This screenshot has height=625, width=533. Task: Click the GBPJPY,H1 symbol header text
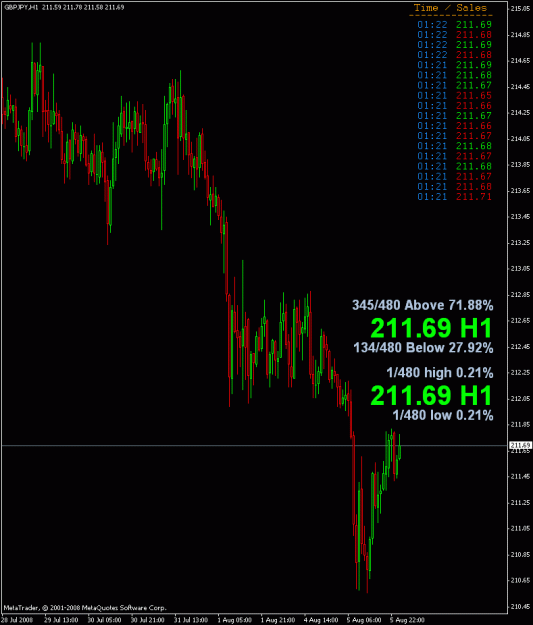click(21, 7)
